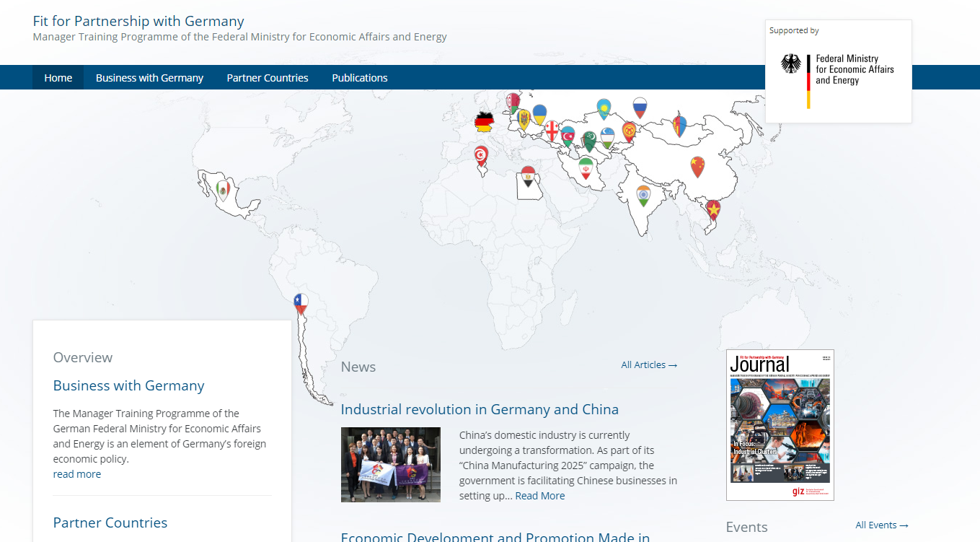Click Federal Ministry for Economic Affairs text
The width and height of the screenshot is (980, 542).
pyautogui.click(x=855, y=69)
